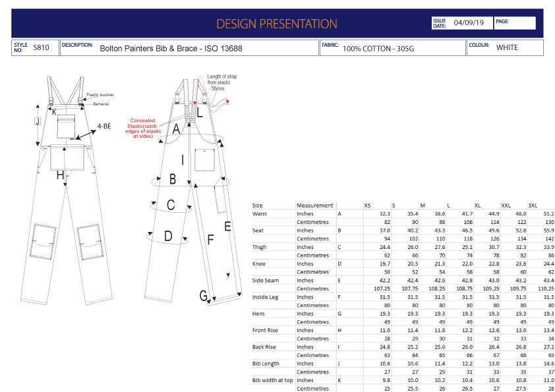Click the D knee marker on back drawing
Viewport: 555px width, 392px height.
coord(168,236)
